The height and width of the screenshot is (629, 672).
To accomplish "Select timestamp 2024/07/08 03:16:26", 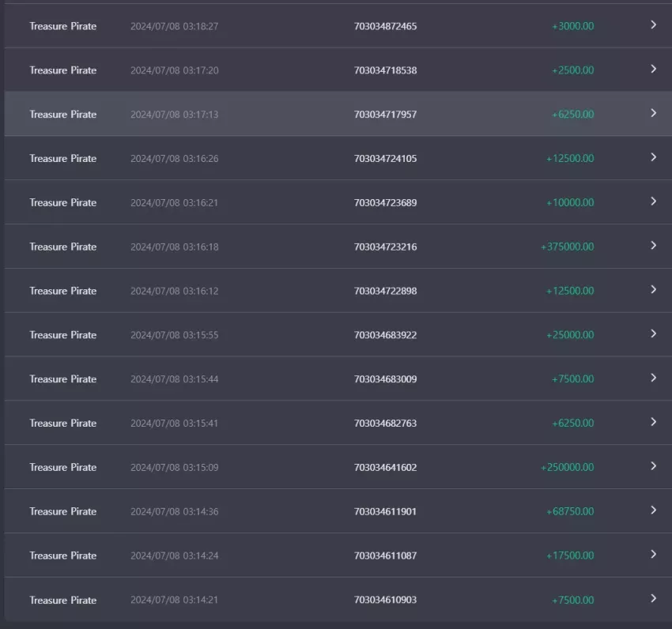I will point(175,159).
